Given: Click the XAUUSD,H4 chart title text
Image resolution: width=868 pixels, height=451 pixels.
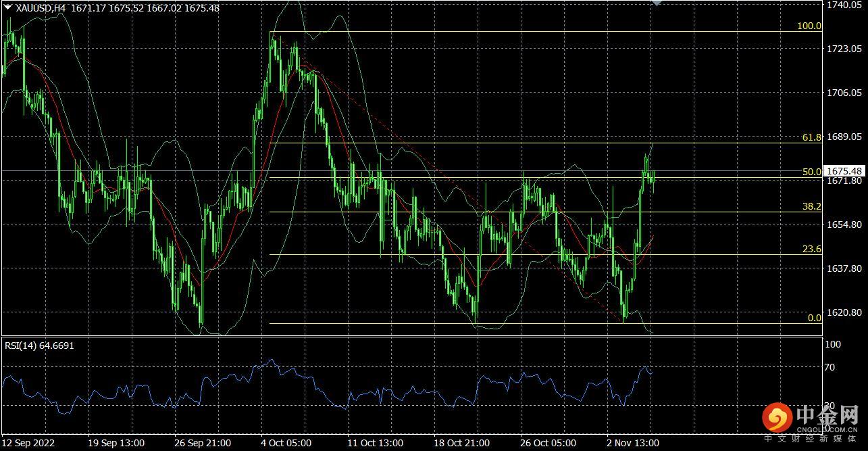Looking at the screenshot, I should [x=41, y=7].
